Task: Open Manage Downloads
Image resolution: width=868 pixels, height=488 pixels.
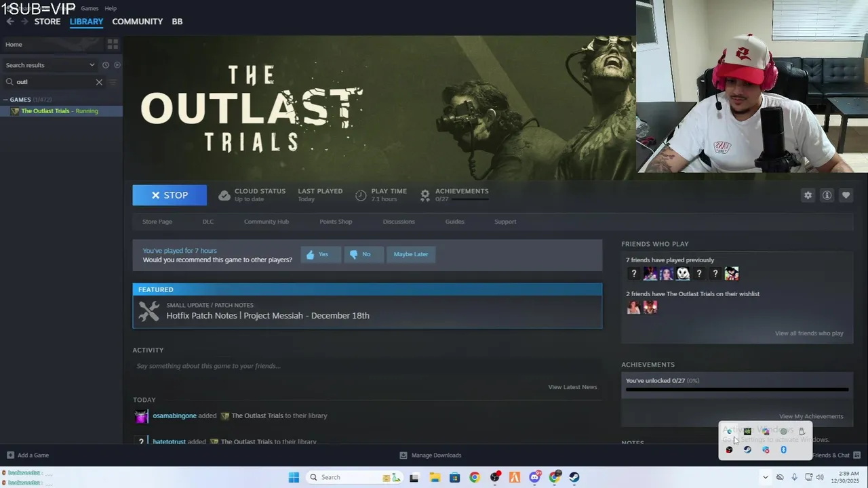Action: pyautogui.click(x=431, y=455)
